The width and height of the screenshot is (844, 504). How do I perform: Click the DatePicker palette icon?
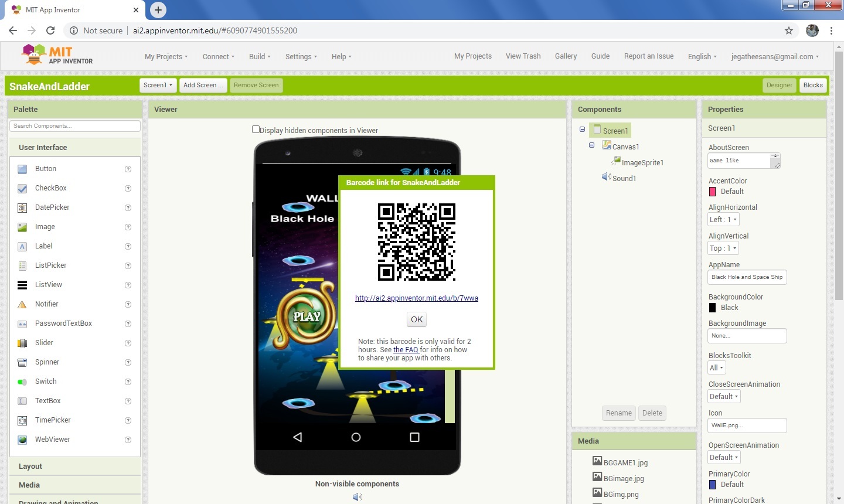coord(22,207)
